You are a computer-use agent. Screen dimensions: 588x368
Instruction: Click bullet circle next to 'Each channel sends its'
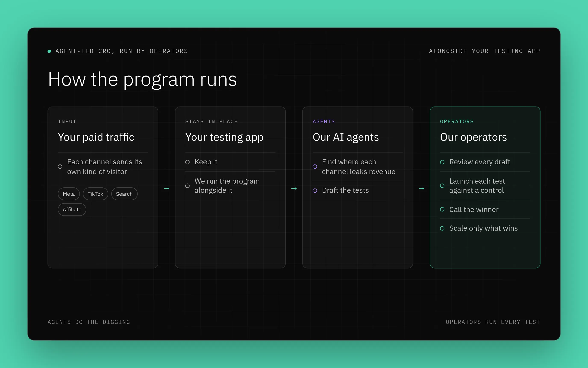click(60, 166)
